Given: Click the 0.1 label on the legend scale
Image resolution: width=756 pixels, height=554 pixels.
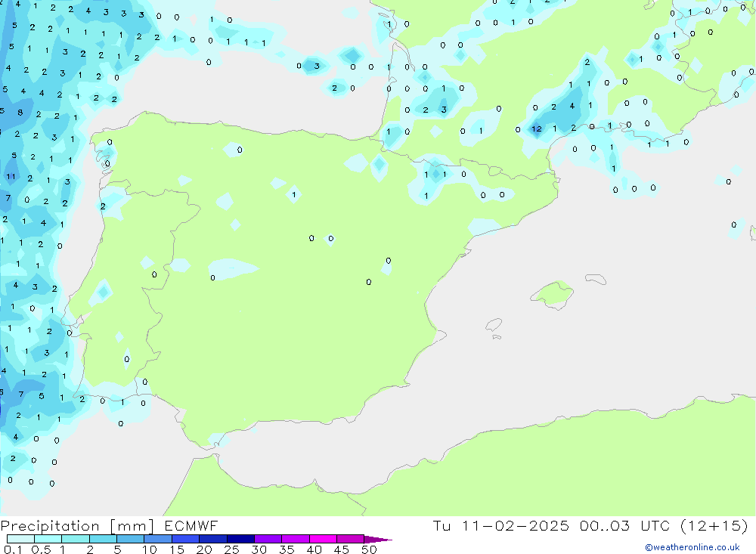Looking at the screenshot, I should click(x=11, y=549).
